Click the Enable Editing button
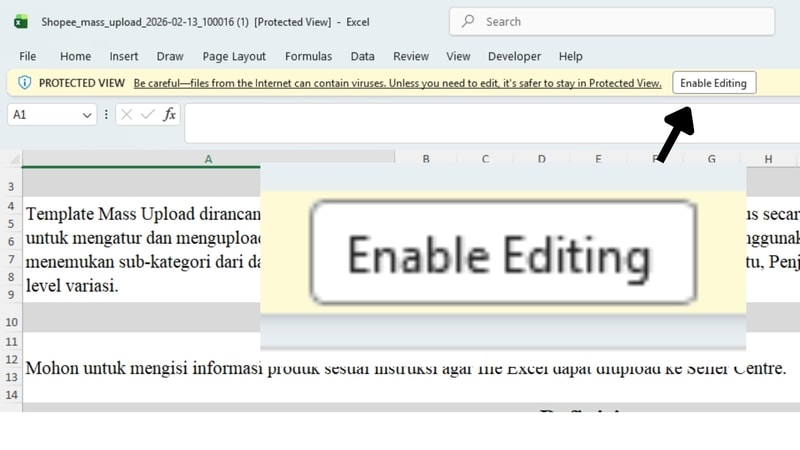 pyautogui.click(x=713, y=83)
